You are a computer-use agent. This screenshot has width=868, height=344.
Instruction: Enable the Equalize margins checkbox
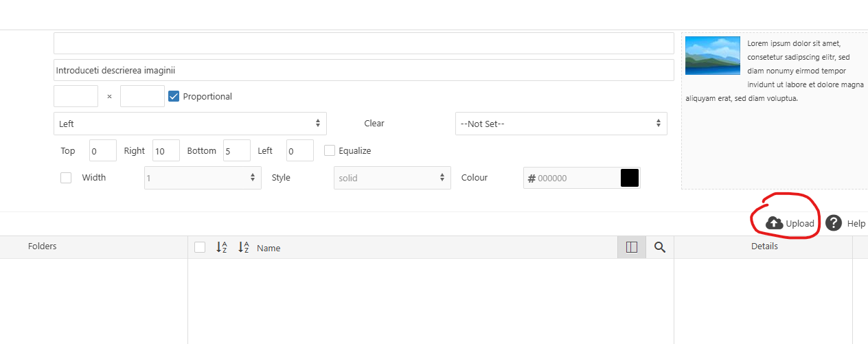point(330,150)
